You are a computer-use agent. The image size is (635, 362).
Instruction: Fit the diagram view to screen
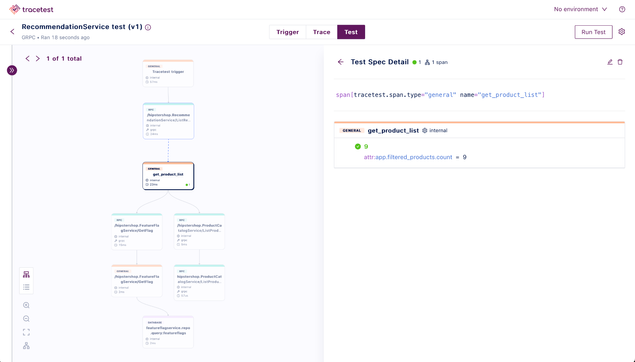(x=26, y=332)
